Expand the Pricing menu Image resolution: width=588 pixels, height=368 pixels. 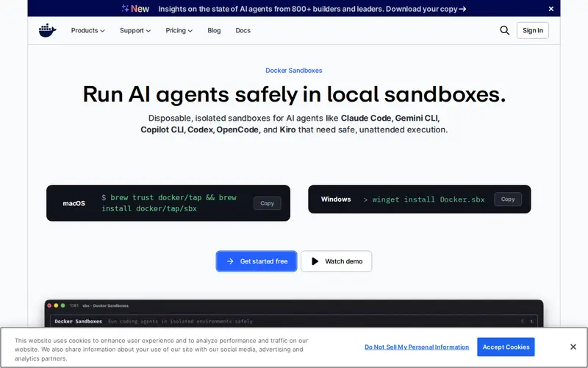coord(179,30)
